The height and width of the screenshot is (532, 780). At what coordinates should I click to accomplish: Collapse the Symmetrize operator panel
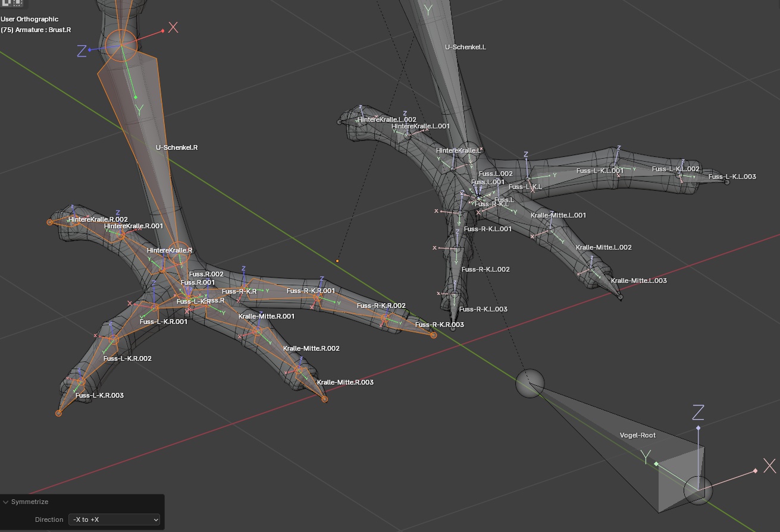click(6, 502)
